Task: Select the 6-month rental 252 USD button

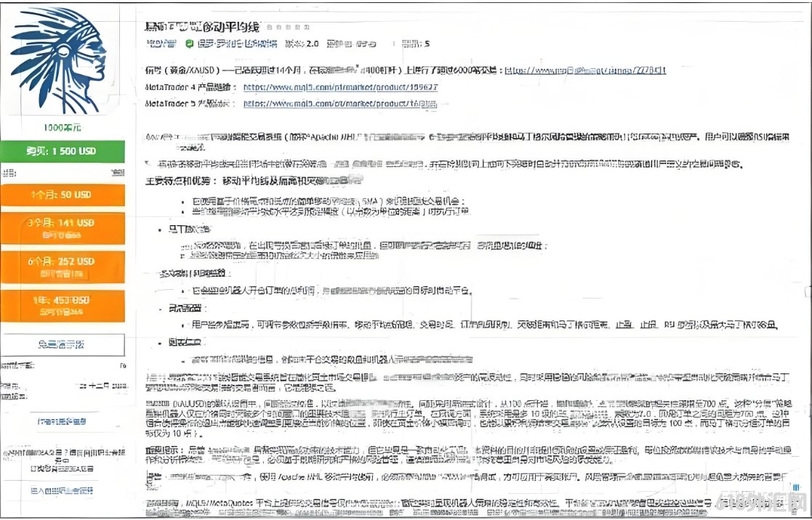Action: 62,267
